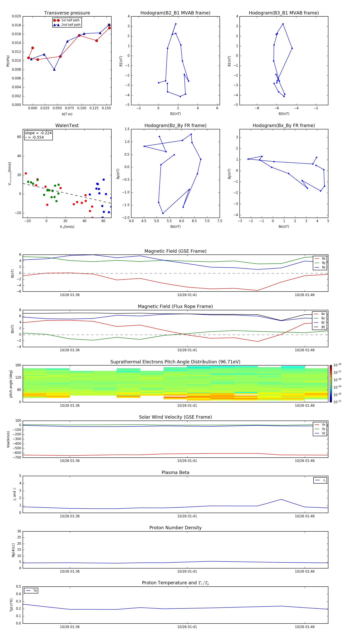Screen dimensions: 351x644
Task: Click the "B2(nT)" x-axis label
Action: click(175, 114)
